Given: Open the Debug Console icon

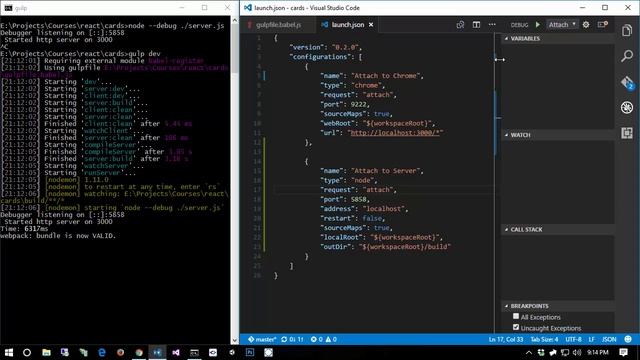Looking at the screenshot, I should pyautogui.click(x=602, y=24).
